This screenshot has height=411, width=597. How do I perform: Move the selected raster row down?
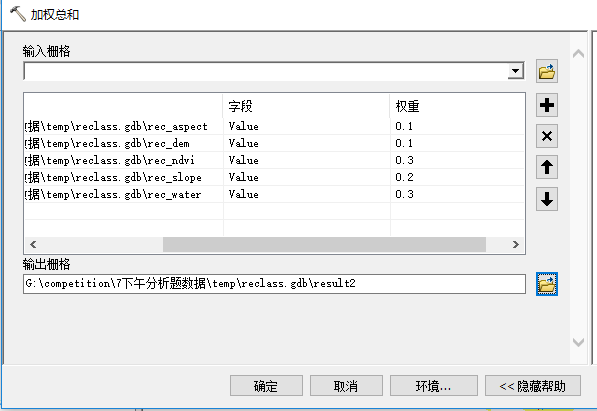pyautogui.click(x=547, y=199)
